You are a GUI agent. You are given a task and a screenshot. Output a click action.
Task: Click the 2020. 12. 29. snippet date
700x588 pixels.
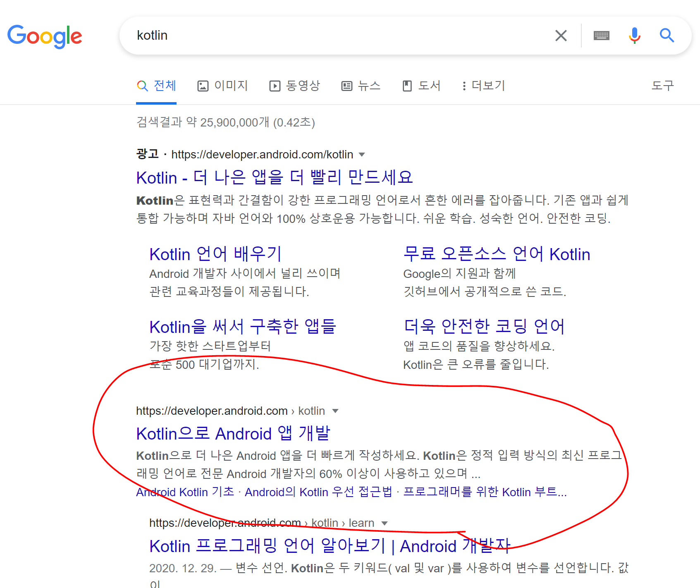click(183, 568)
